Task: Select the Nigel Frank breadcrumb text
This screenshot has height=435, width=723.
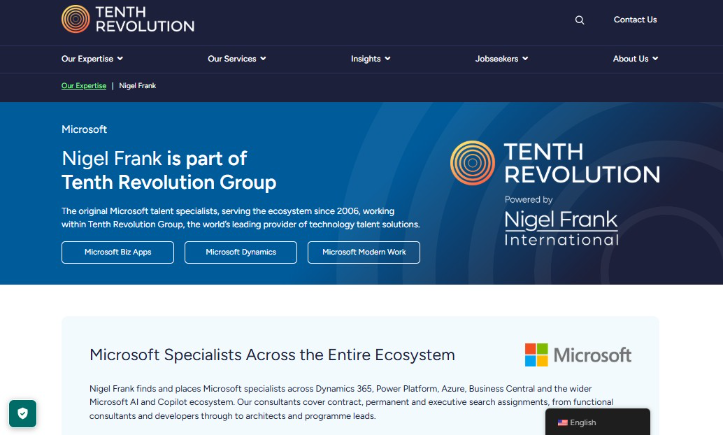Action: 137,86
